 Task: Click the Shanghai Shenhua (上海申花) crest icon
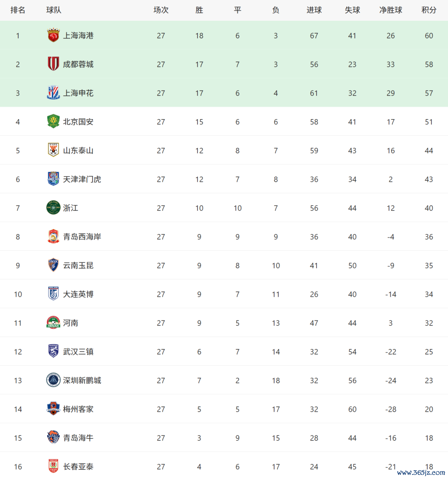53,93
